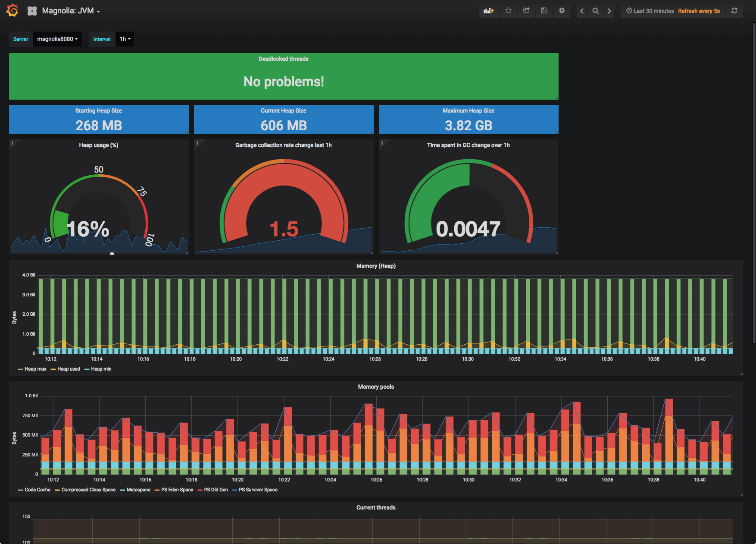This screenshot has width=756, height=544.
Task: Click the Grafana logo
Action: pos(12,10)
